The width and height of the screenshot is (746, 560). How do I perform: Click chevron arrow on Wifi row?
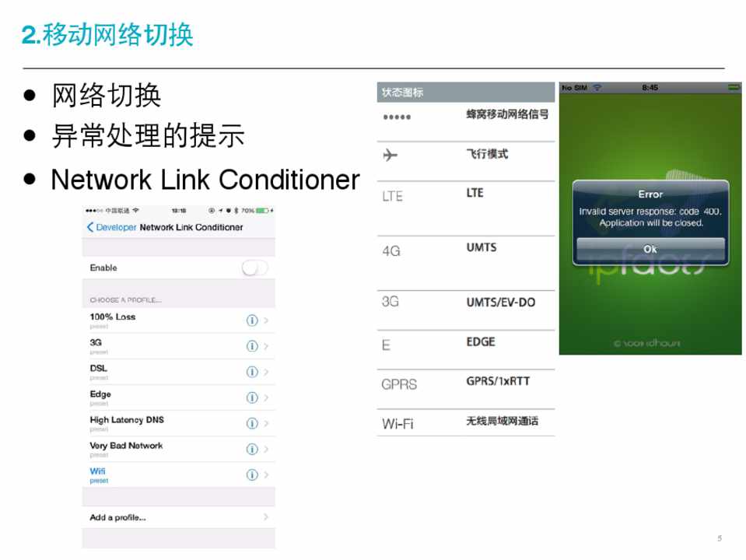[266, 474]
